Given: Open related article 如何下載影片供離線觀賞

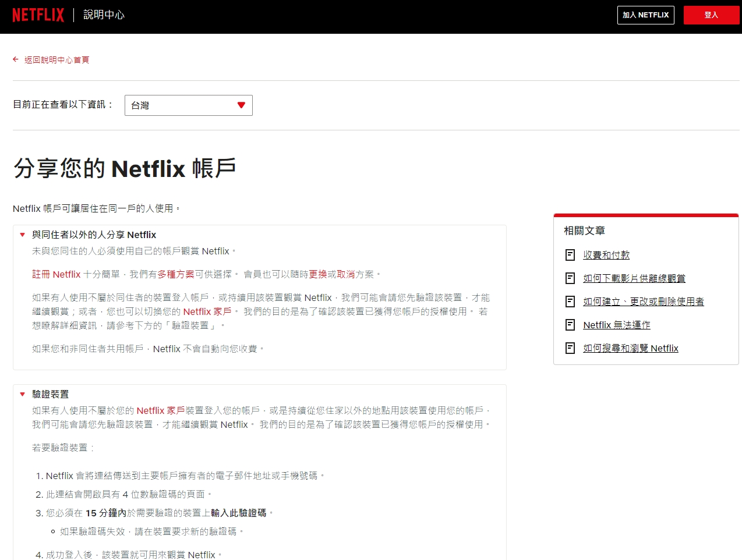Looking at the screenshot, I should pyautogui.click(x=634, y=278).
